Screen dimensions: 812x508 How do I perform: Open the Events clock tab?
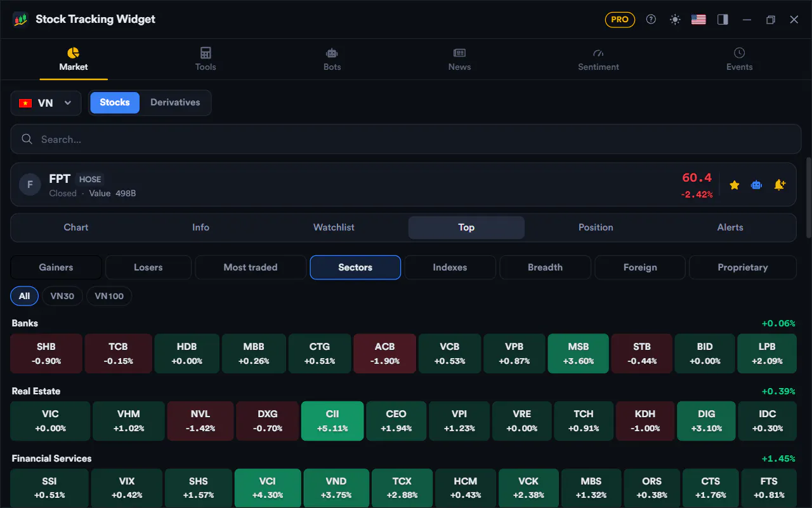tap(739, 59)
